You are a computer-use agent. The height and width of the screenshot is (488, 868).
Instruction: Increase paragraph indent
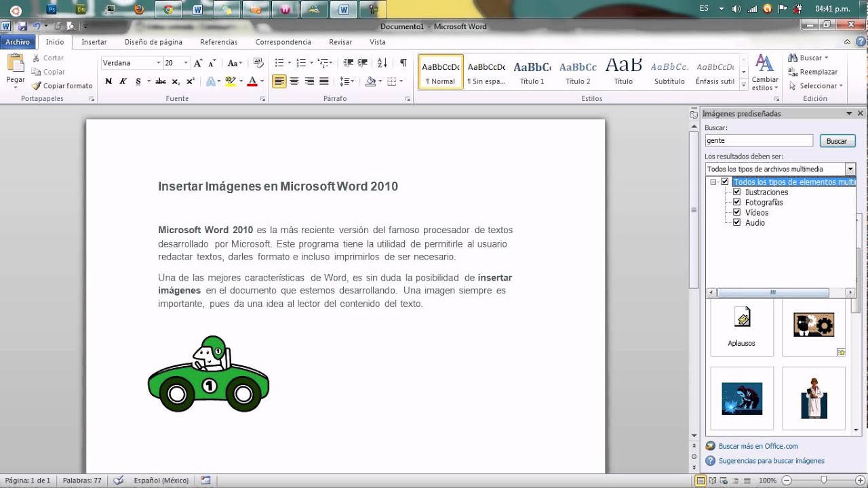(363, 62)
